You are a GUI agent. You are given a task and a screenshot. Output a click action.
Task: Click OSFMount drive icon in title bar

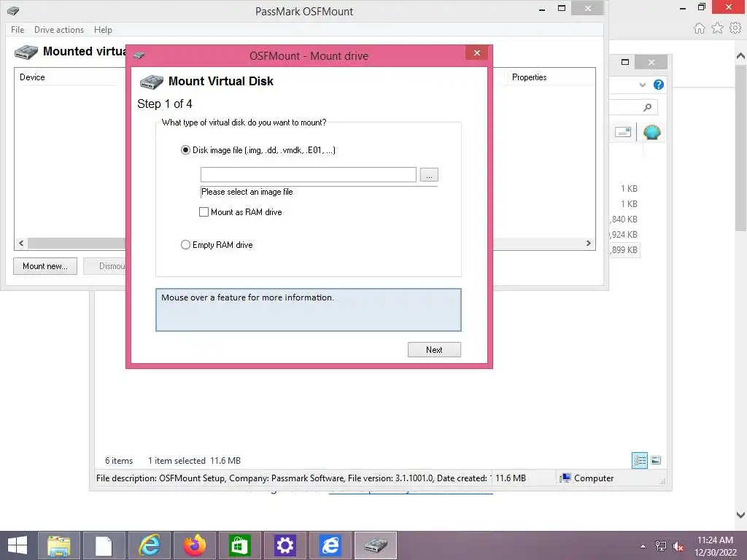pyautogui.click(x=13, y=10)
